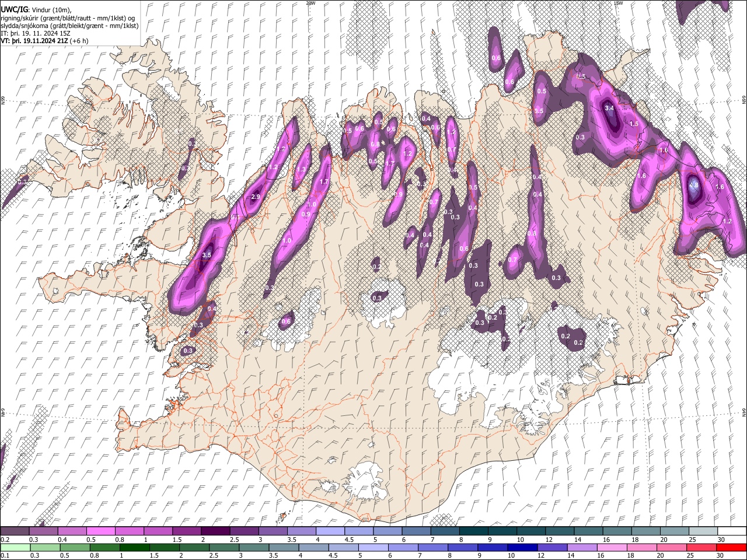Click the light grey snow swatch 25–30

point(703,531)
